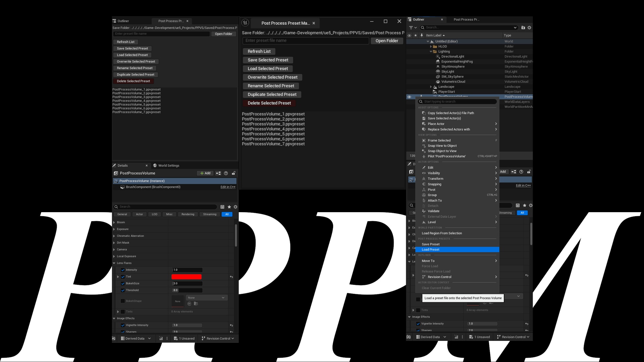The width and height of the screenshot is (644, 362).
Task: Choose Load Preset in context menu
Action: tap(457, 250)
